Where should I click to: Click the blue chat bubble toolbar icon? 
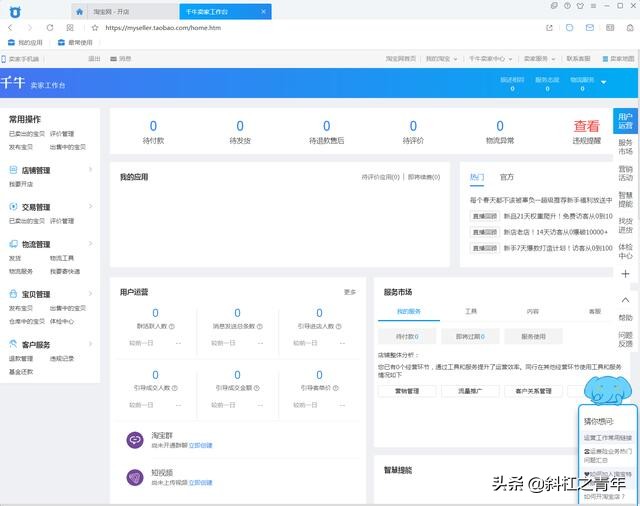point(569,28)
